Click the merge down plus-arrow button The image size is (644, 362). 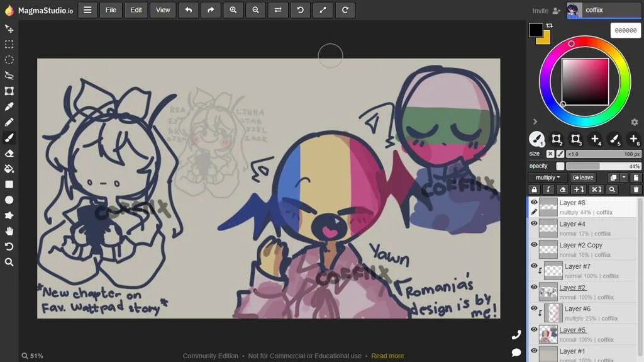click(579, 189)
